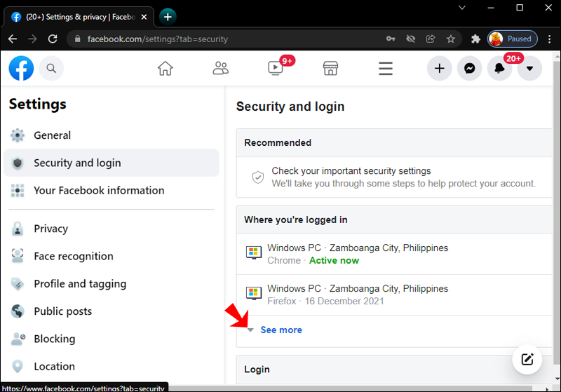Click Check your important security settings
The width and height of the screenshot is (561, 392).
[x=351, y=170]
